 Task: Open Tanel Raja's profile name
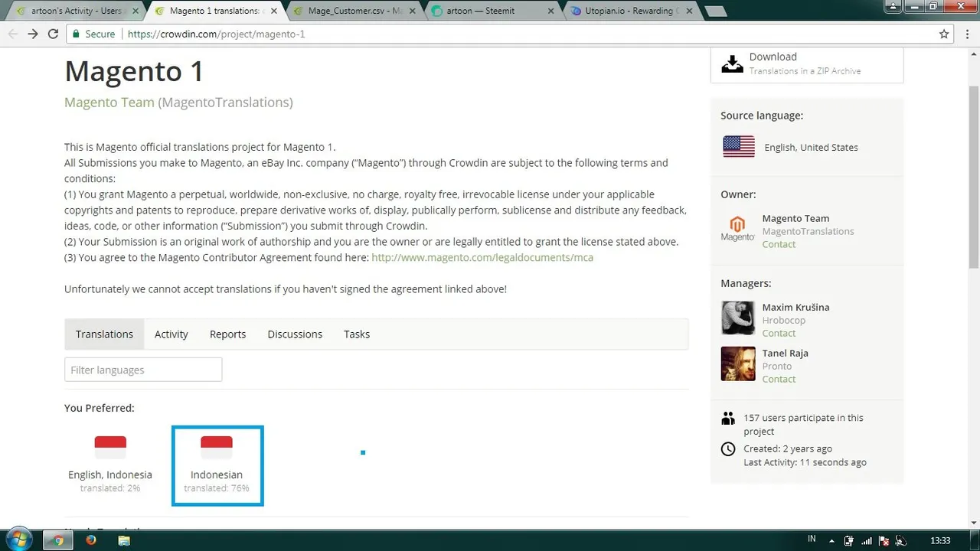click(x=785, y=353)
